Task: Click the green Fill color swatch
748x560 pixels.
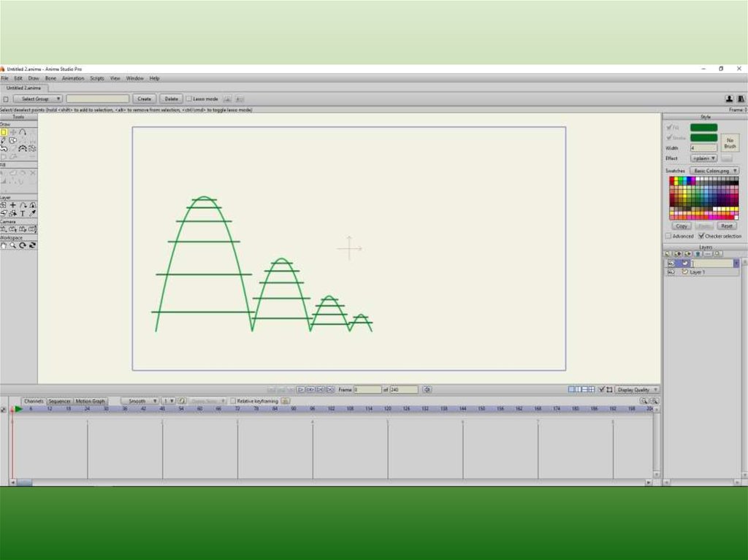Action: point(703,128)
